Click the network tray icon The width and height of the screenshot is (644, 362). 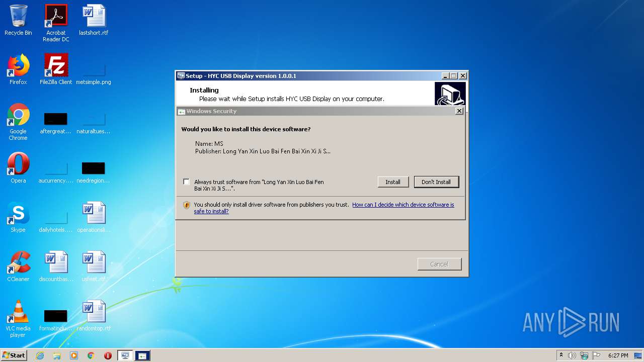pos(584,355)
